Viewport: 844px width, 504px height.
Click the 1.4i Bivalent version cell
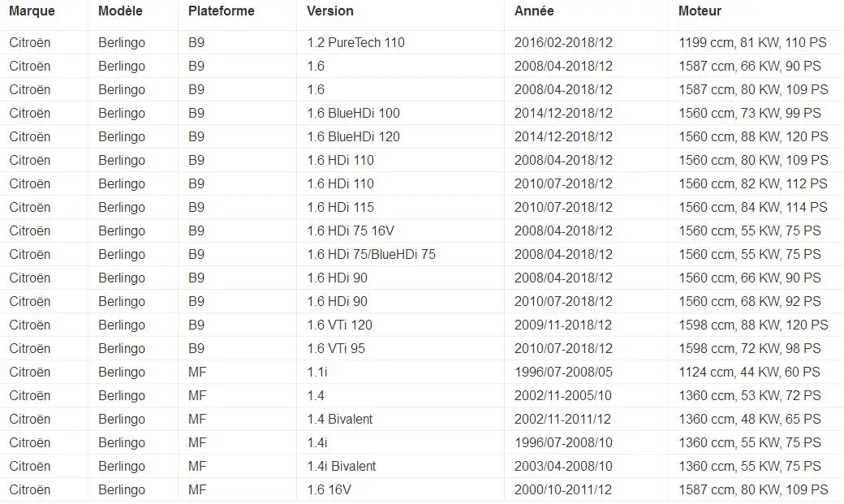[400, 467]
